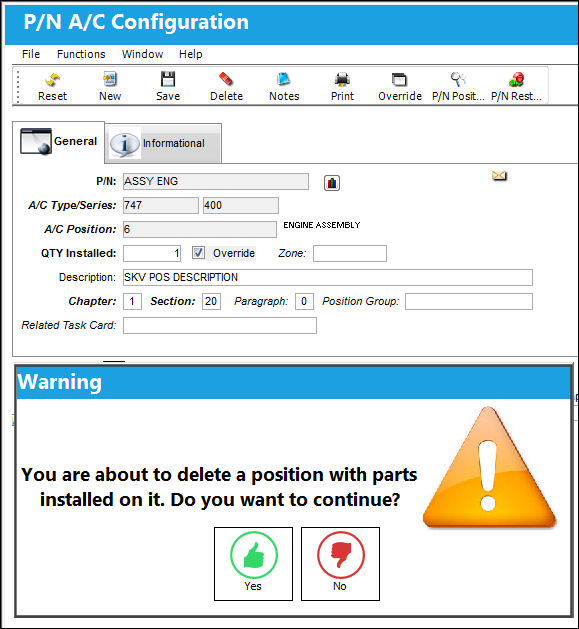Image resolution: width=579 pixels, height=629 pixels.
Task: Click the chart icon next to P/N field
Action: pos(332,183)
